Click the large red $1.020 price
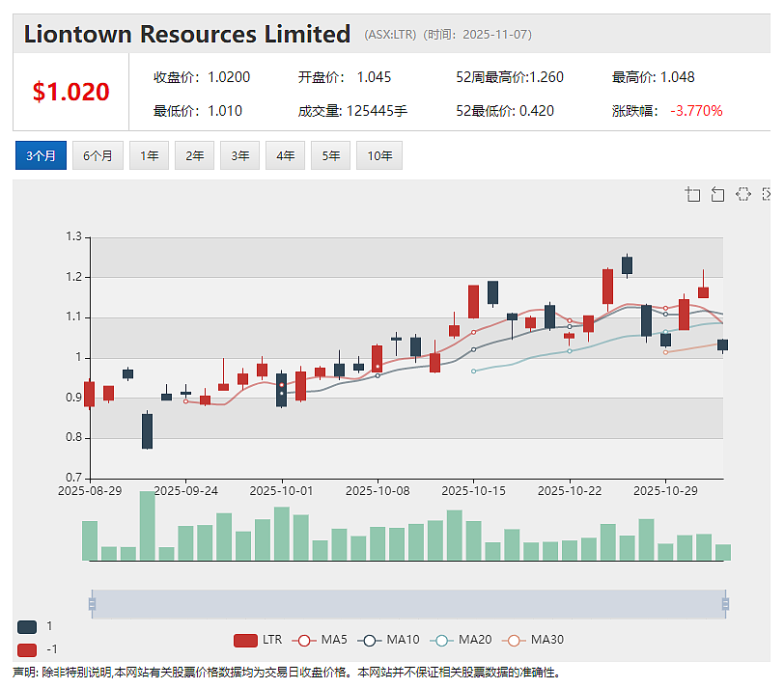The width and height of the screenshot is (784, 688). [x=71, y=92]
